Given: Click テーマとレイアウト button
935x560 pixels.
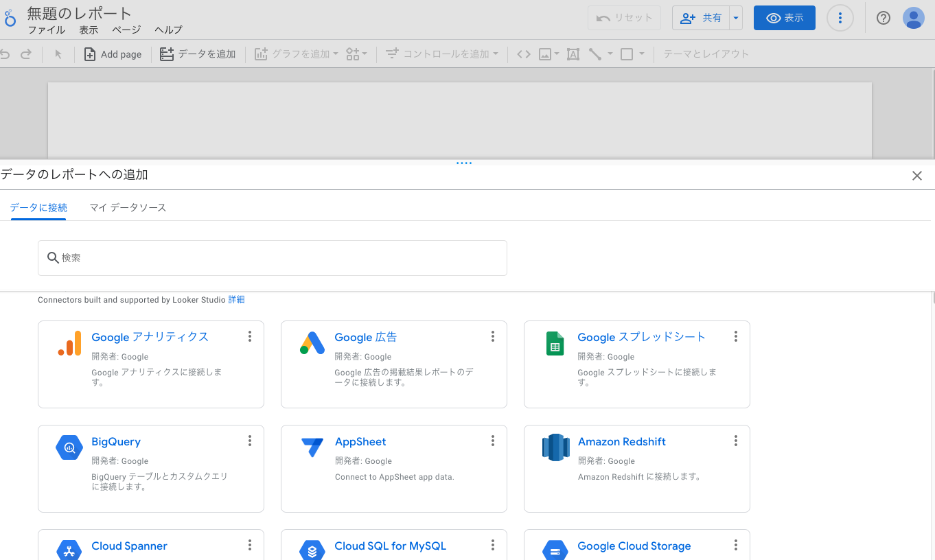Looking at the screenshot, I should pos(706,54).
